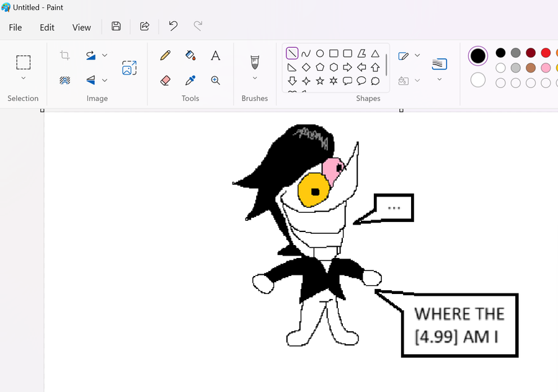Select the Brushes tool
The width and height of the screenshot is (558, 392).
click(x=255, y=62)
